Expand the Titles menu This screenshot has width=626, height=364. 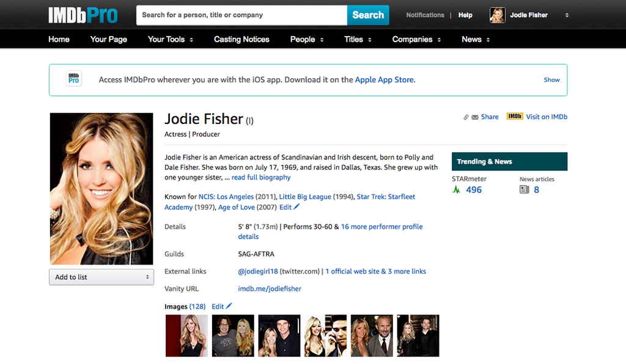pyautogui.click(x=358, y=40)
